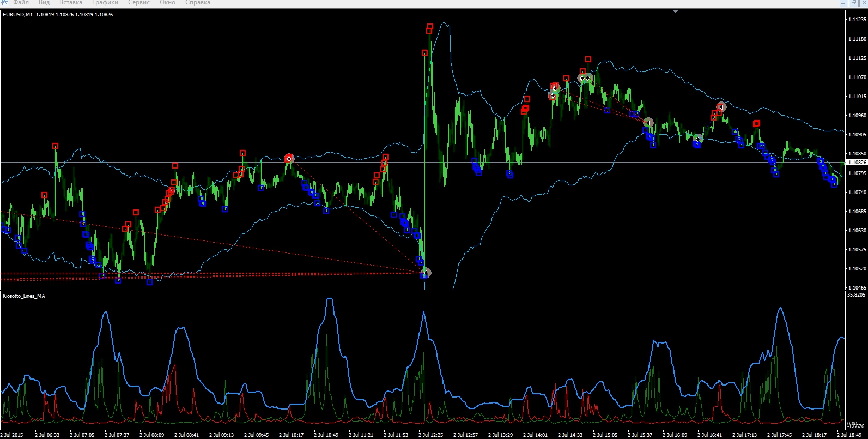Click time axis label 2 Jul 08:41

click(x=187, y=435)
